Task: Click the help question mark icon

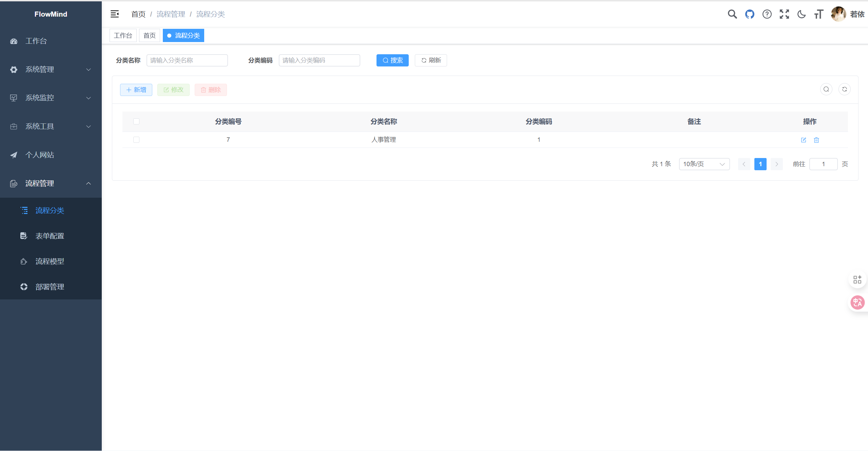Action: click(x=767, y=14)
